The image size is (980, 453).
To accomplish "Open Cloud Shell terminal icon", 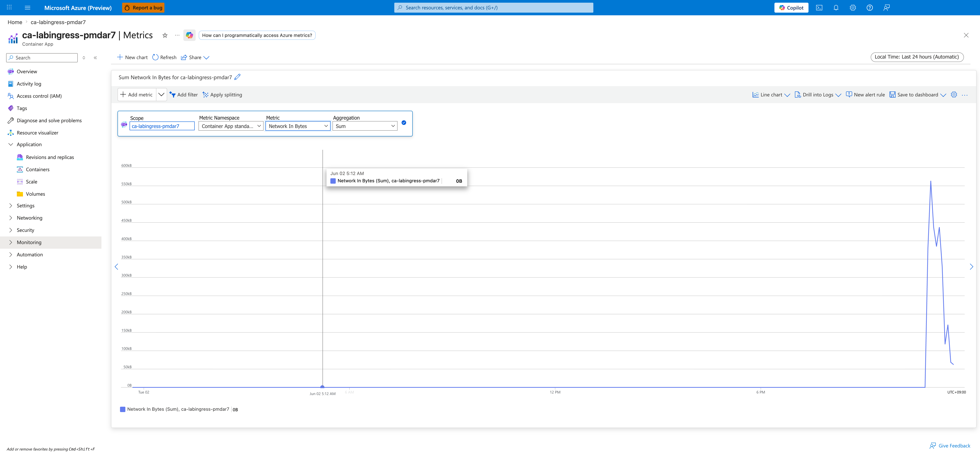I will point(819,8).
